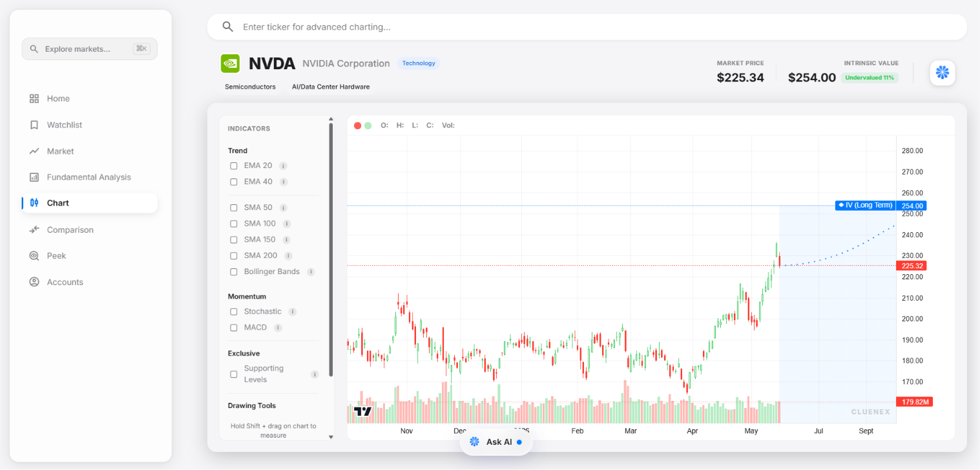The image size is (980, 470).
Task: Focus the Explore markets search field
Action: click(x=90, y=49)
